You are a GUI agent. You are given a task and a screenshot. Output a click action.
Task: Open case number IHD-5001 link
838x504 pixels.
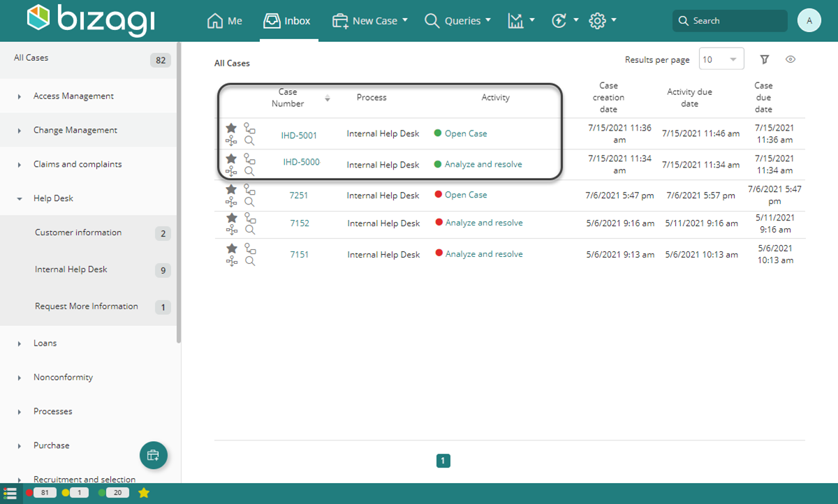point(299,135)
